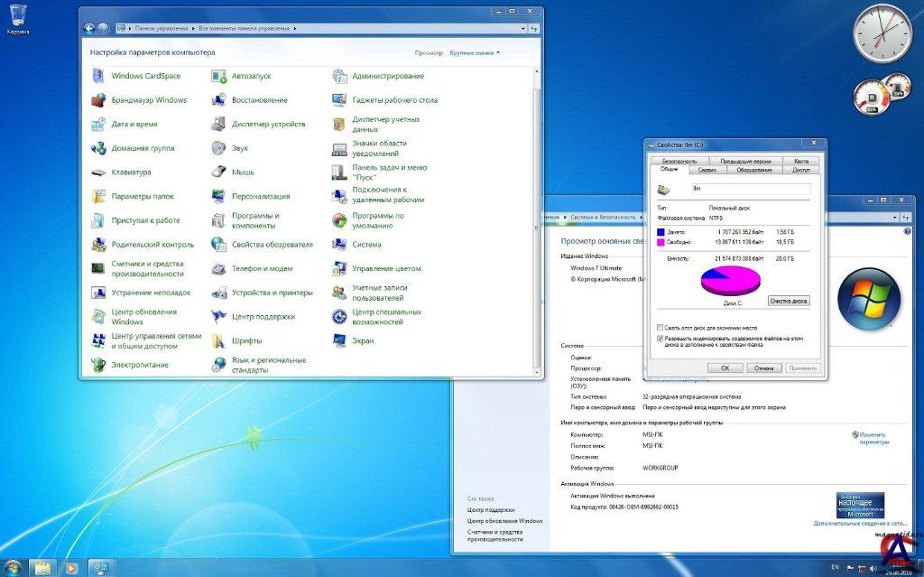Screen dimensions: 924x577
Task: Click Back button in Control Panel window
Action: [89, 28]
